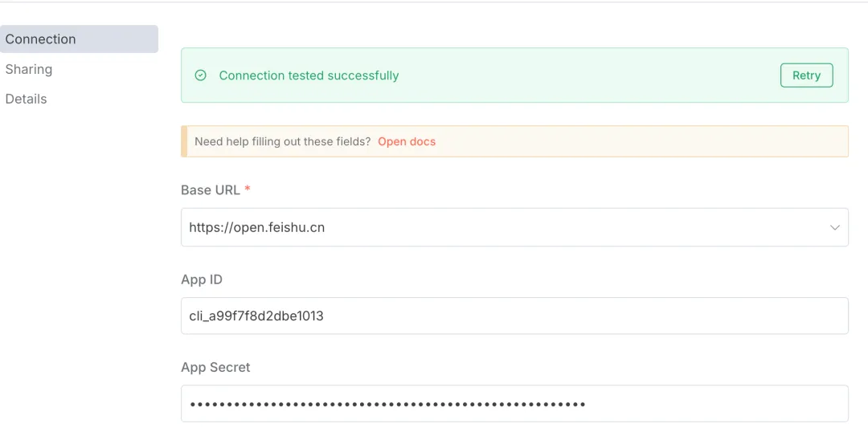
Task: Click the Base URL dropdown chevron
Action: [x=834, y=228]
